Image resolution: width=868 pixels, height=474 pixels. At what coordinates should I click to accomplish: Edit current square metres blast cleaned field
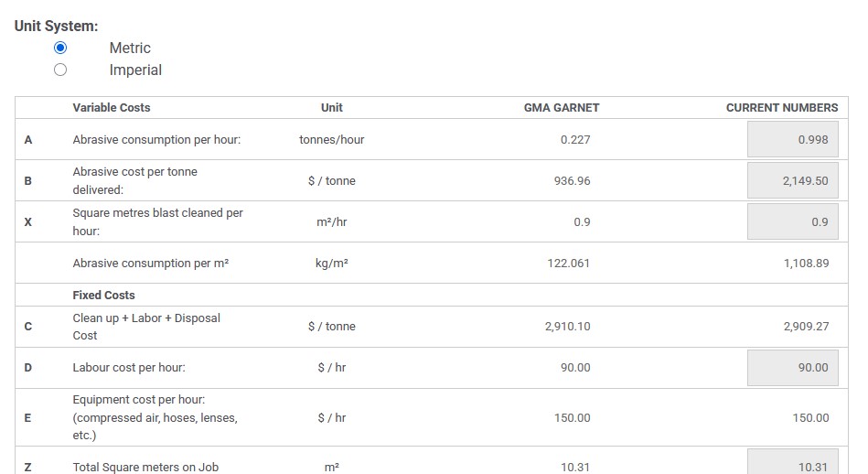[x=792, y=222]
